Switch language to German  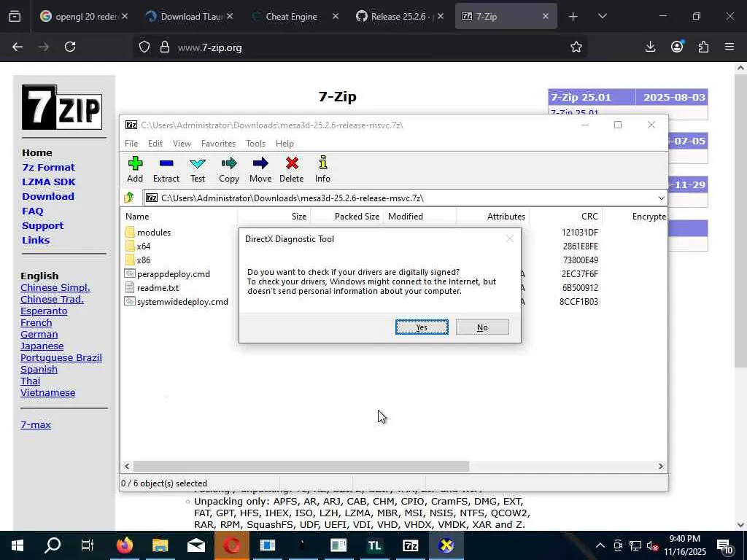click(39, 334)
